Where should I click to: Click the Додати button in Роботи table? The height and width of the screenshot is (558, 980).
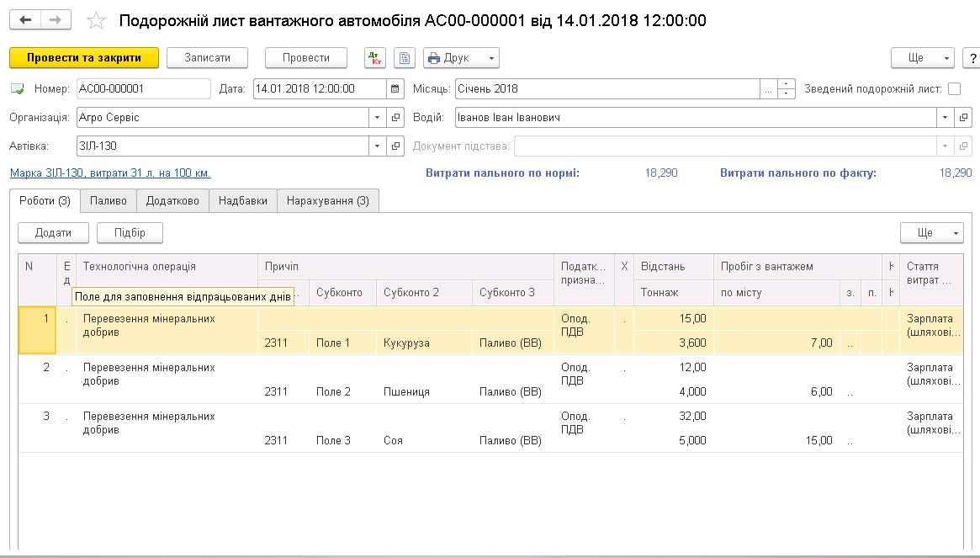coord(53,233)
